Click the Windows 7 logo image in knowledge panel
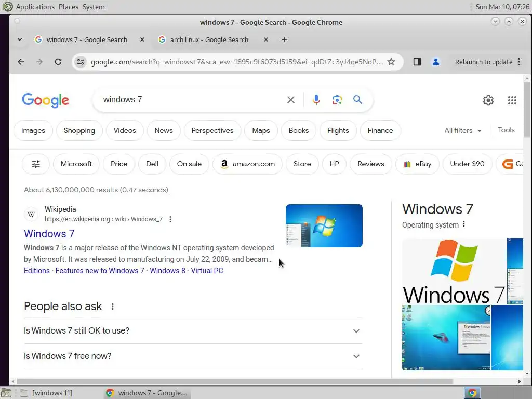 click(454, 271)
